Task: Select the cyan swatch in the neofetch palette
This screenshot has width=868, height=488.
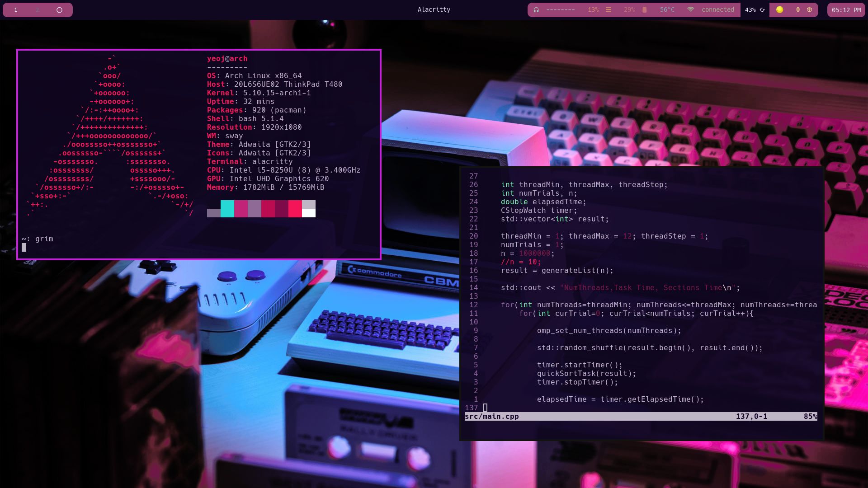Action: (x=228, y=209)
